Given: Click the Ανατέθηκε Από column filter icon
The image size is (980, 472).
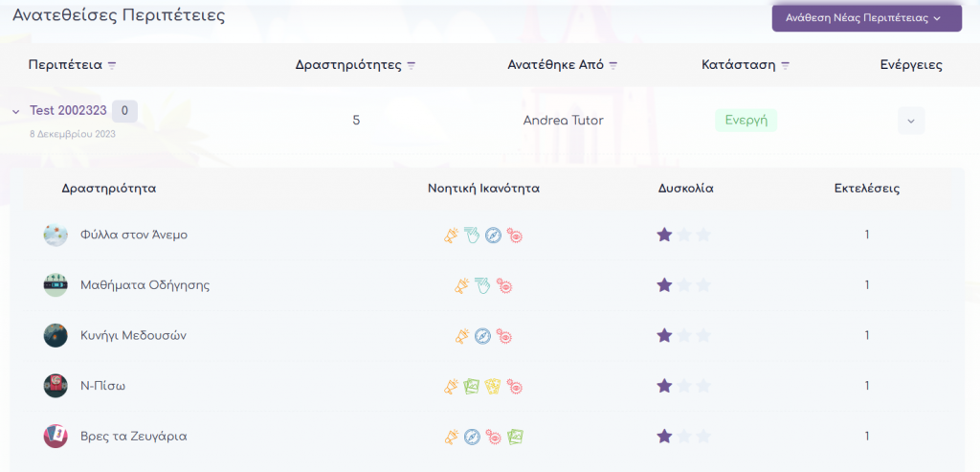Looking at the screenshot, I should (x=613, y=66).
